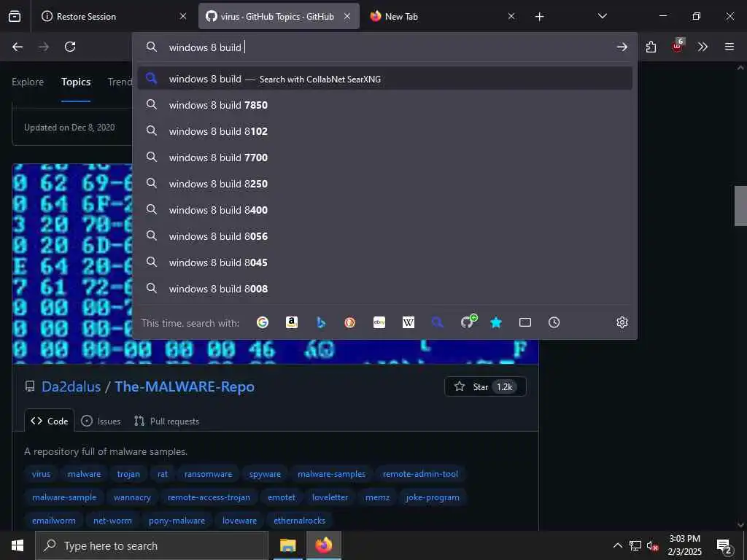Click the trojan topic tag
Screen dimensions: 747x560
tap(128, 474)
